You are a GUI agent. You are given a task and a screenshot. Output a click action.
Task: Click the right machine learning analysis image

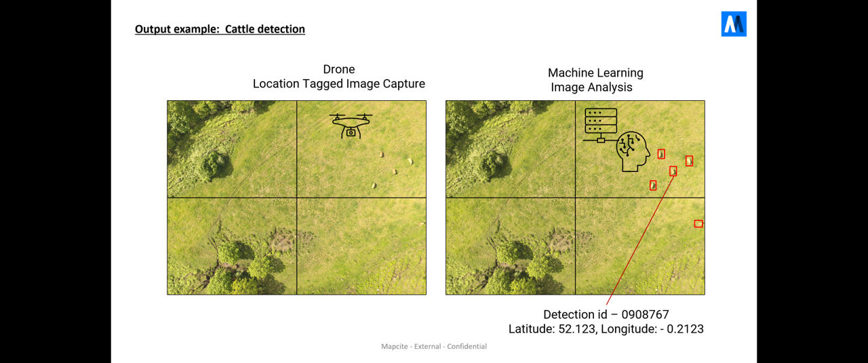(575, 198)
